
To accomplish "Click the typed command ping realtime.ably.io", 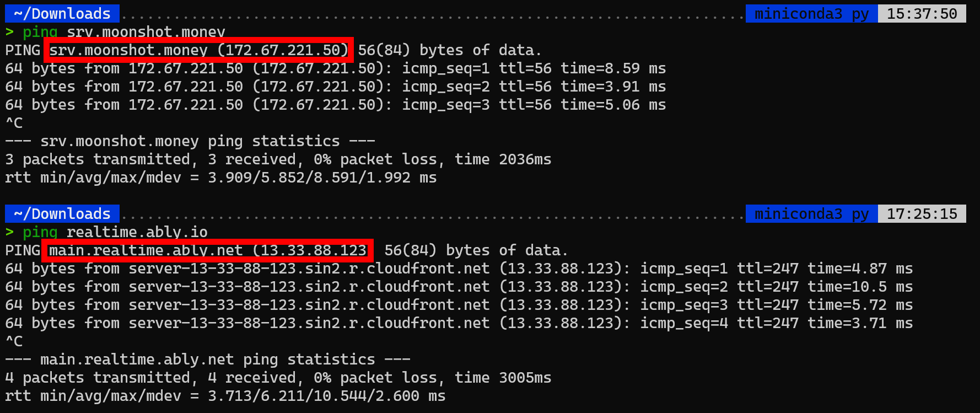I will coord(115,232).
